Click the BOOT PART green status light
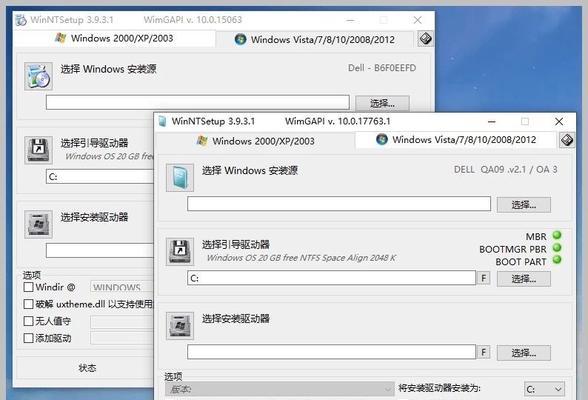Image resolution: width=588 pixels, height=400 pixels. pyautogui.click(x=557, y=260)
